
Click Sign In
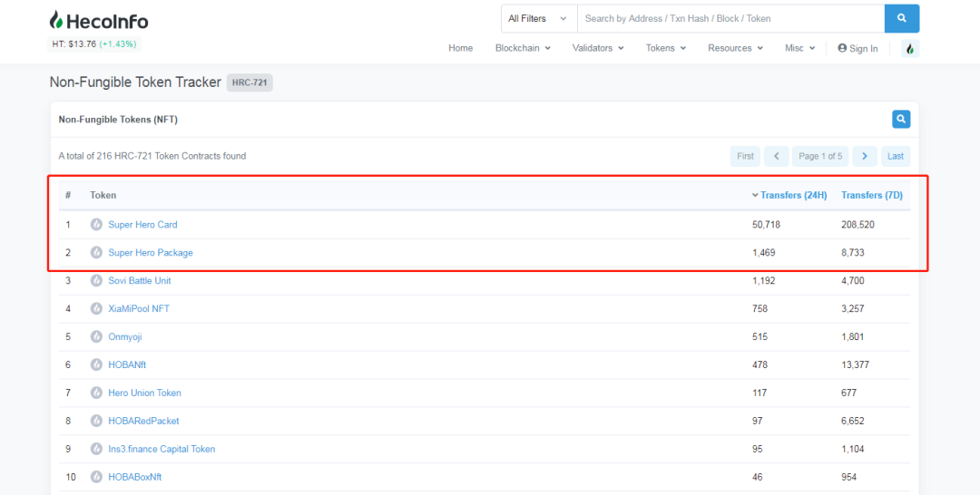(x=857, y=49)
